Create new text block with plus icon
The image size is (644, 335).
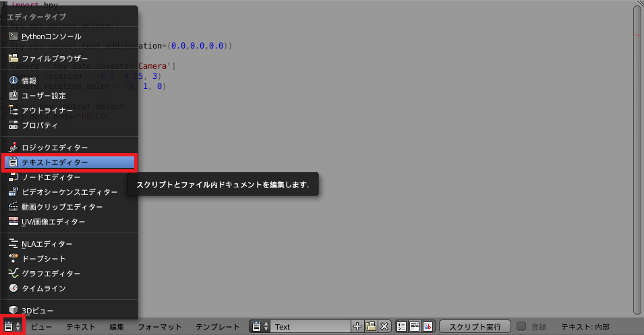click(x=357, y=327)
